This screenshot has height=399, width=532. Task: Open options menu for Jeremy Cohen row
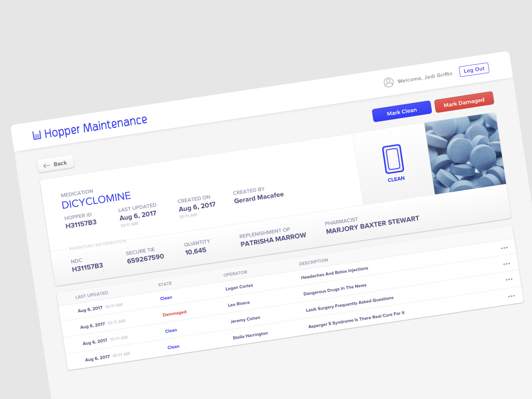509,279
